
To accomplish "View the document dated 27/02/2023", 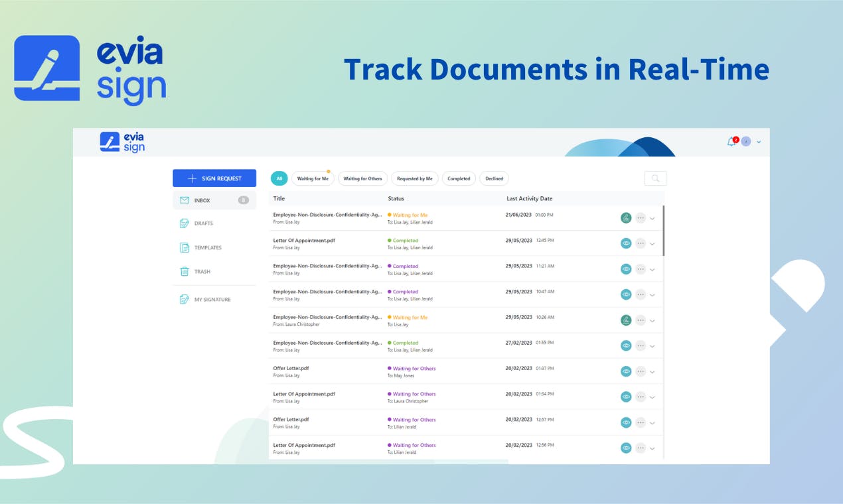I will (x=625, y=346).
